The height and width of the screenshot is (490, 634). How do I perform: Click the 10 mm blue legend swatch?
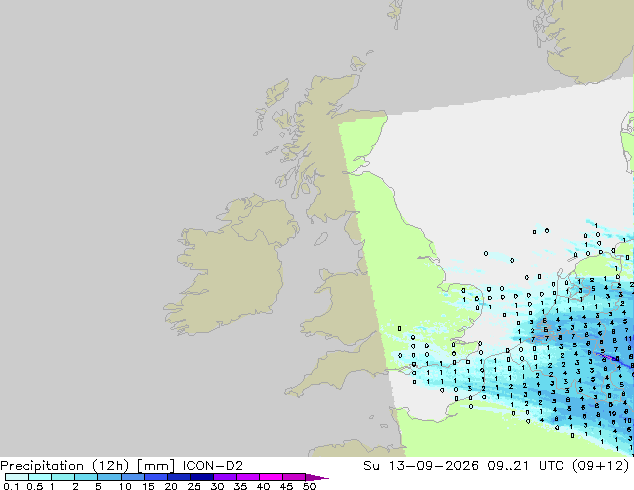133,477
